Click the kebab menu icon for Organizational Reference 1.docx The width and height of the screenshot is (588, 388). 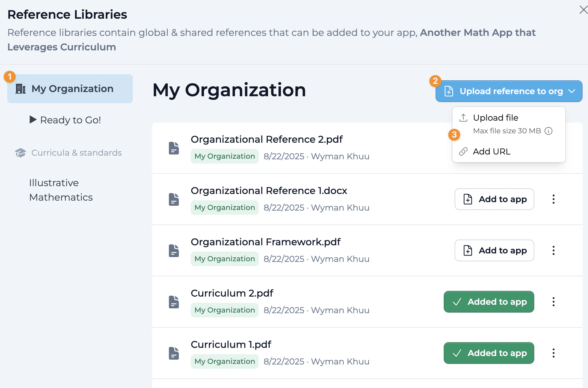pyautogui.click(x=554, y=199)
